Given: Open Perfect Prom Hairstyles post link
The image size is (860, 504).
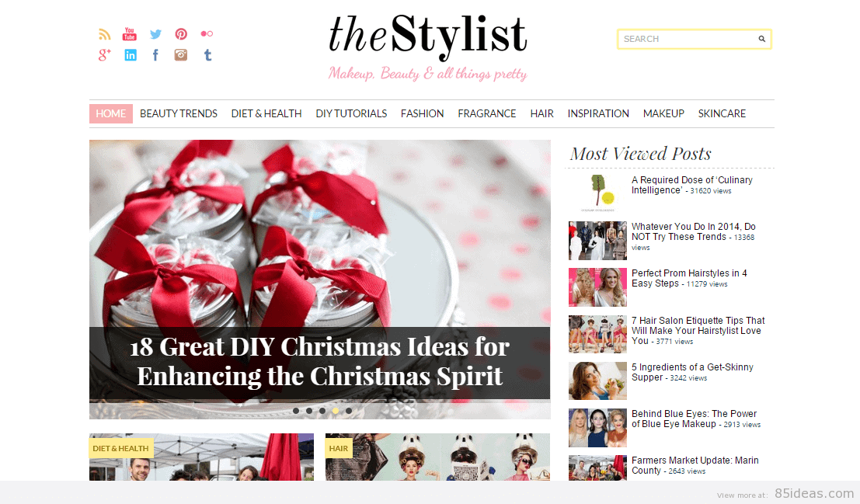Looking at the screenshot, I should 689,278.
